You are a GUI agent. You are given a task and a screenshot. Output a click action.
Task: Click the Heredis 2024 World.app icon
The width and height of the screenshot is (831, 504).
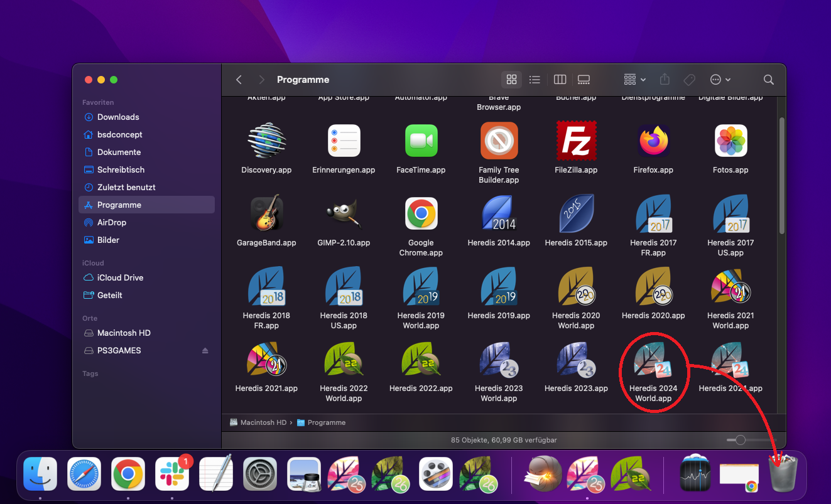(x=653, y=360)
